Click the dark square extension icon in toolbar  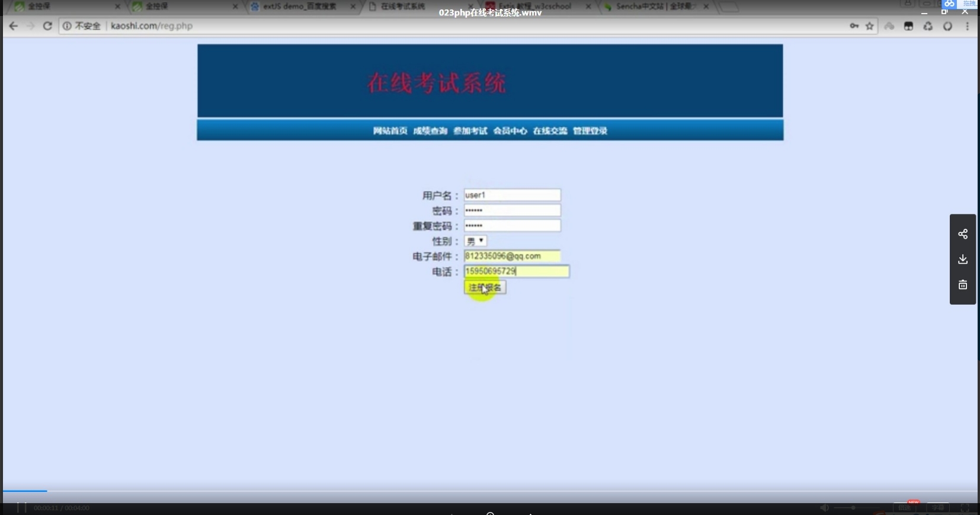click(x=908, y=26)
